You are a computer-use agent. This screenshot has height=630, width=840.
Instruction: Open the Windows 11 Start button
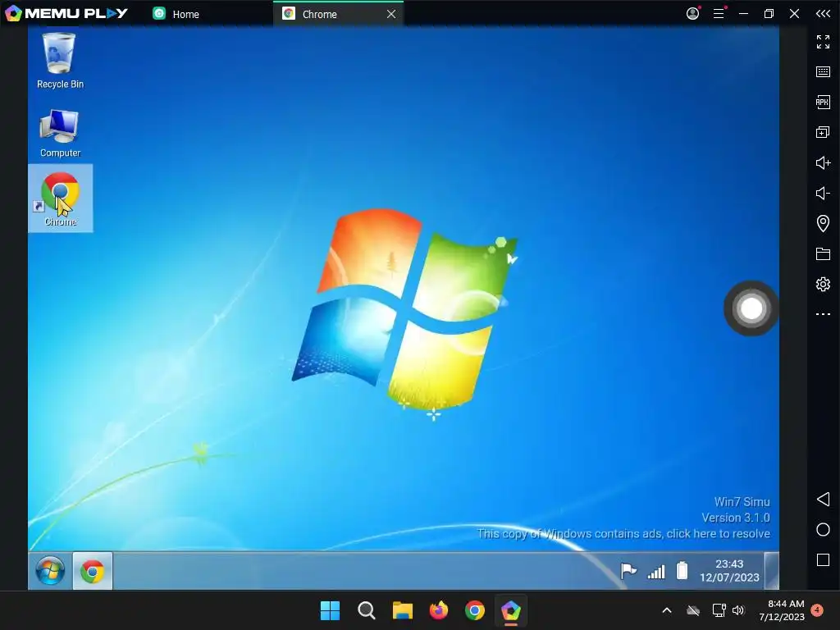pos(330,610)
